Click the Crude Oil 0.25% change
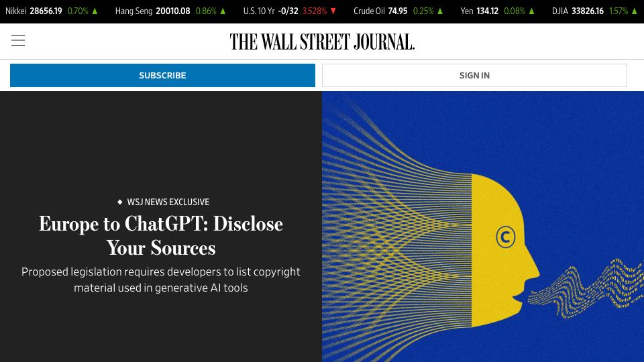The height and width of the screenshot is (362, 644). click(x=423, y=11)
